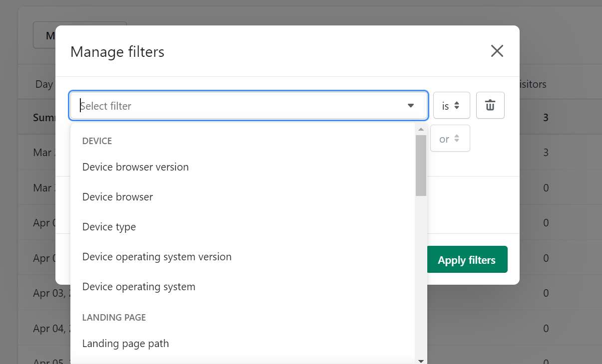Collapse the Select filter dropdown arrow
602x364 pixels.
(x=411, y=106)
